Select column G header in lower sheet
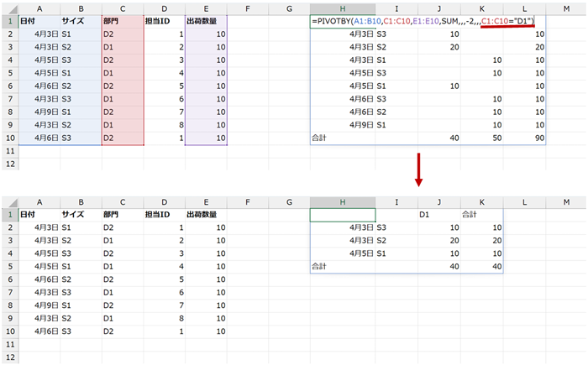Screen dimensions: 588x365 [x=289, y=202]
